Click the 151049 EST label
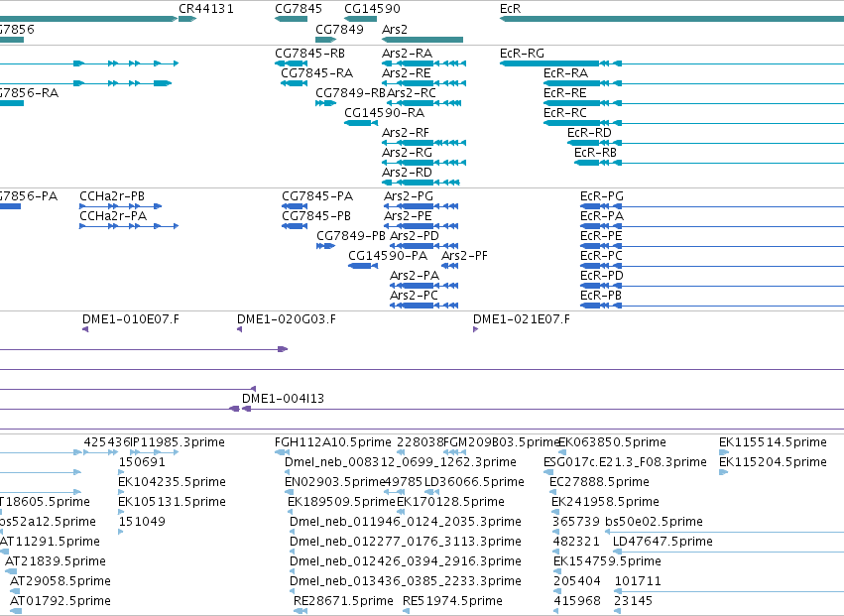844x616 pixels. pyautogui.click(x=142, y=523)
